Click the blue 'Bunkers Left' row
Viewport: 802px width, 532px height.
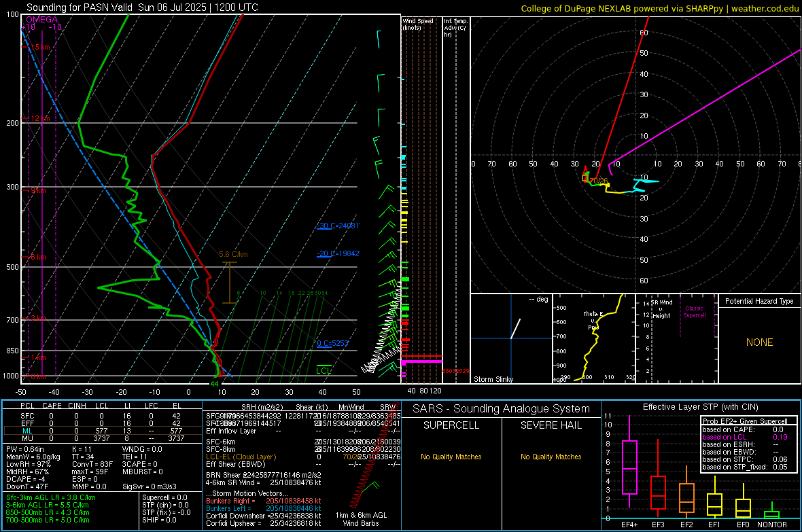264,508
